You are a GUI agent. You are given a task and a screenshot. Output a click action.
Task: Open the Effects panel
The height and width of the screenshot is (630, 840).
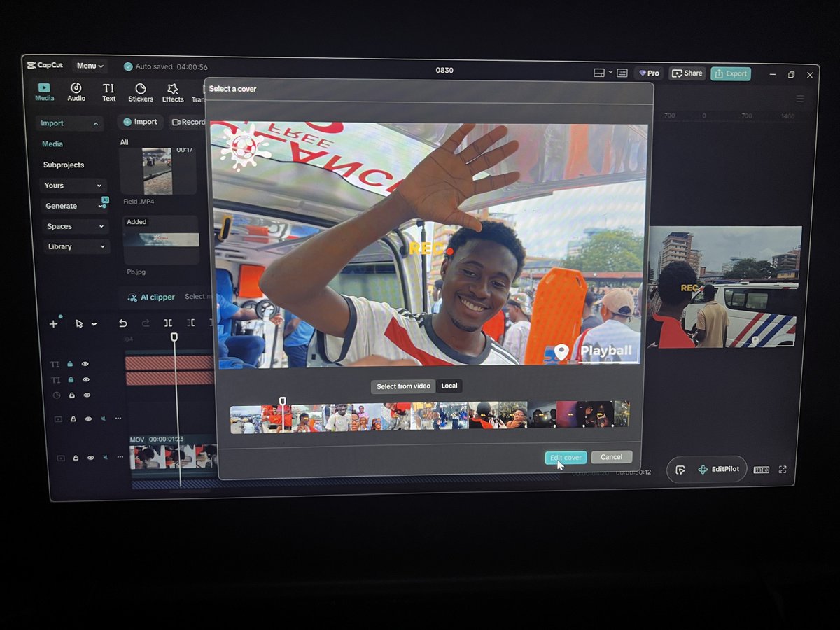[x=173, y=93]
